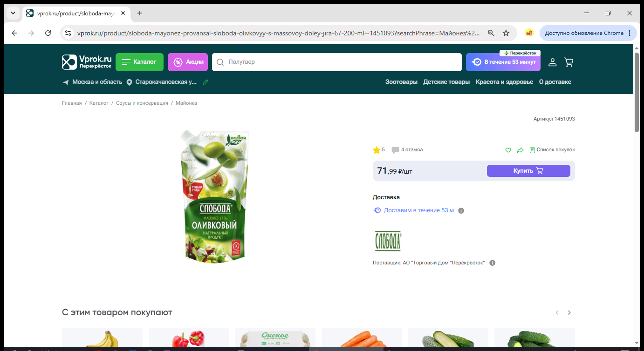Open the Chrome tab search dropdown
Image resolution: width=644 pixels, height=351 pixels.
click(13, 13)
